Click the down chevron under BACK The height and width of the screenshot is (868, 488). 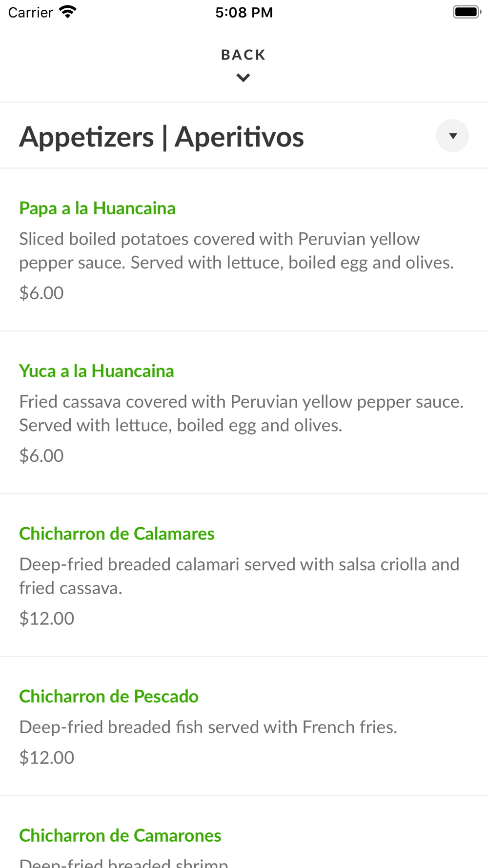[x=243, y=78]
